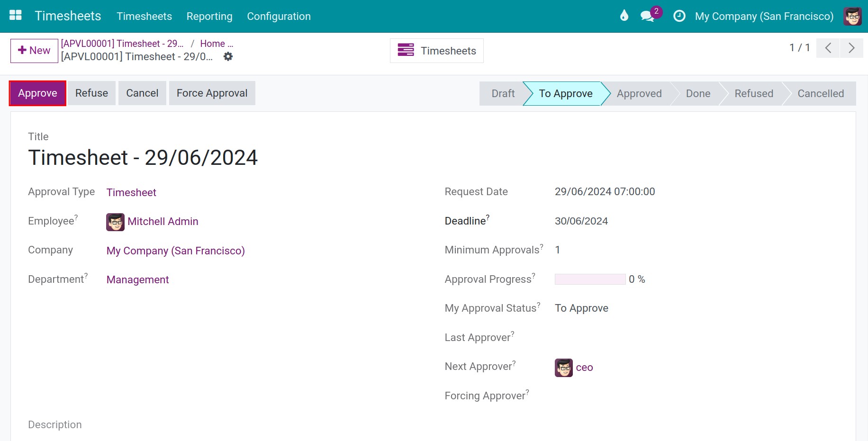Open the apps grid home menu

pos(16,16)
